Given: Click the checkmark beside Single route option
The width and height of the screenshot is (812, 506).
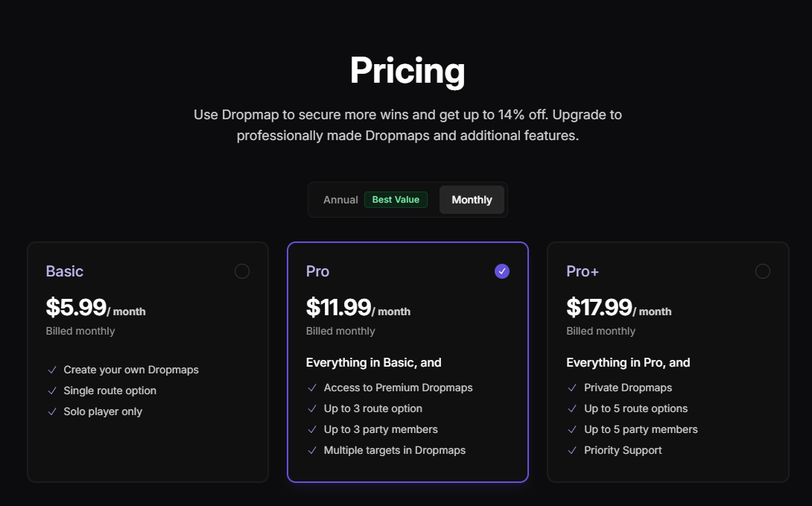Looking at the screenshot, I should (x=52, y=390).
